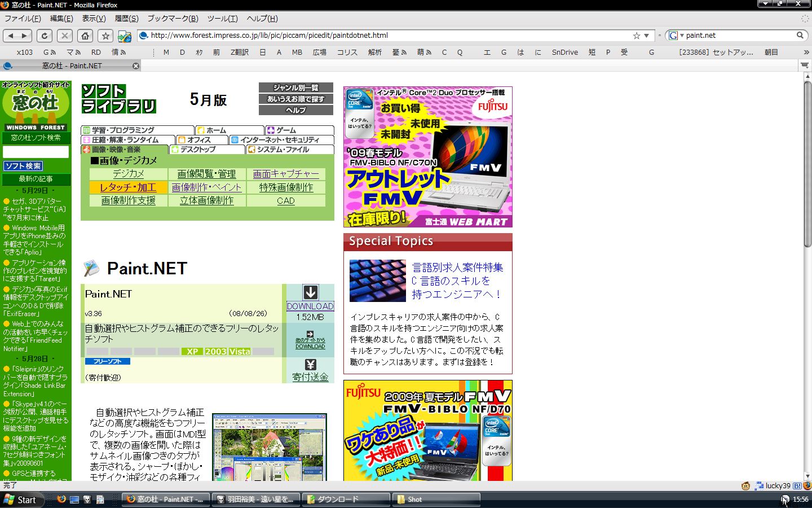Switch to the 学習・プログラミング category tab
812x508 pixels.
point(138,130)
